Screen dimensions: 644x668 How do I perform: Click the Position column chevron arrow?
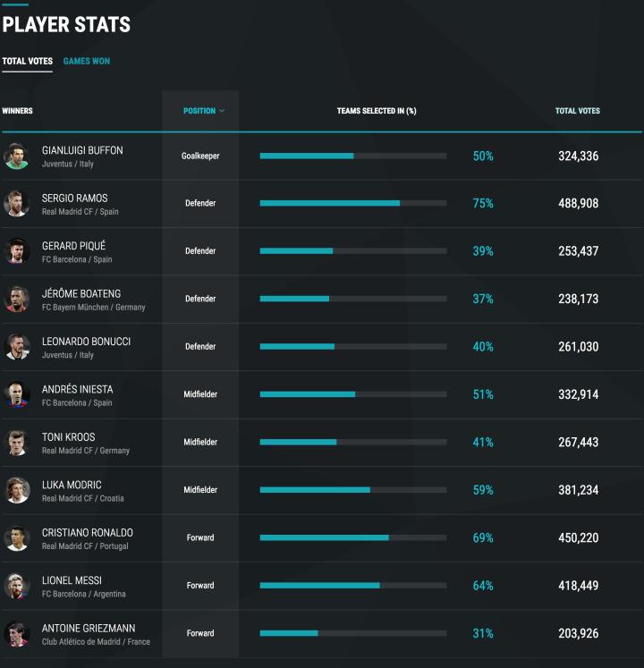222,111
